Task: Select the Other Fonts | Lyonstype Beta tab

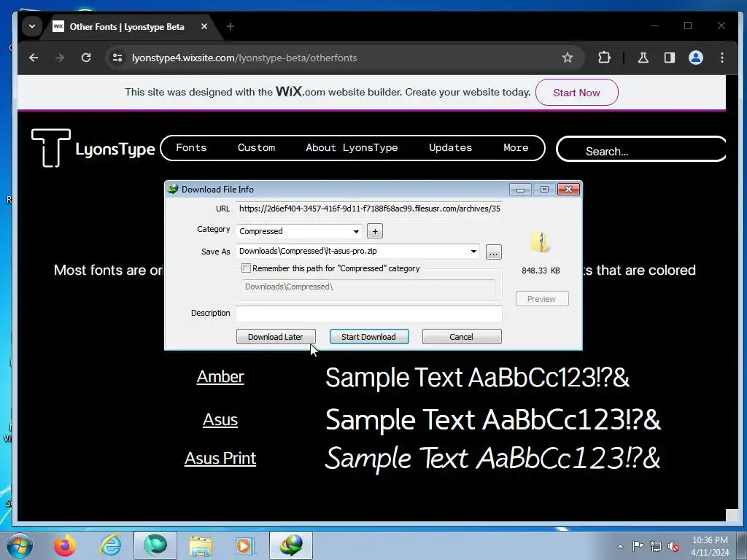Action: click(127, 27)
